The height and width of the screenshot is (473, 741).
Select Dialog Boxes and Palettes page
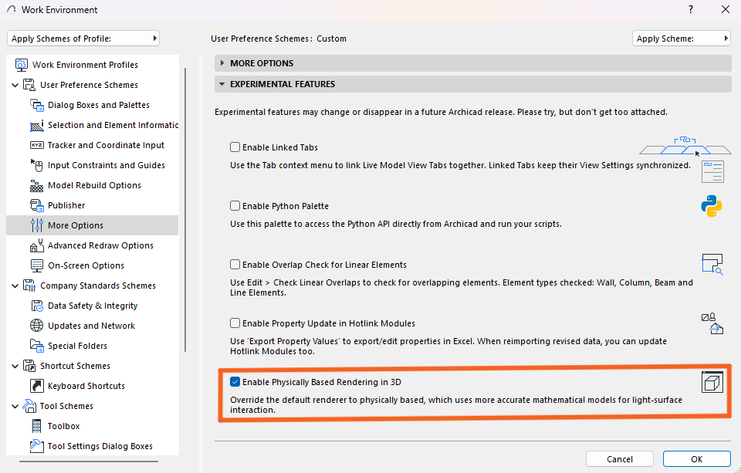98,105
